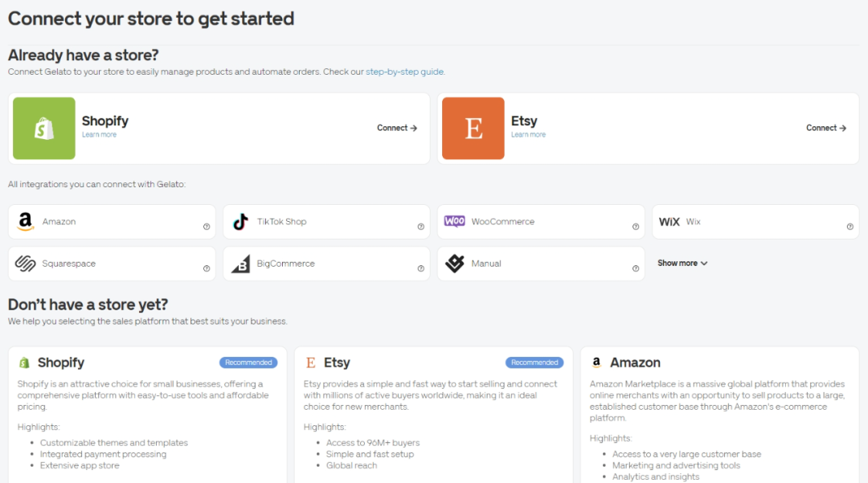Connect the Etsy store

point(826,128)
